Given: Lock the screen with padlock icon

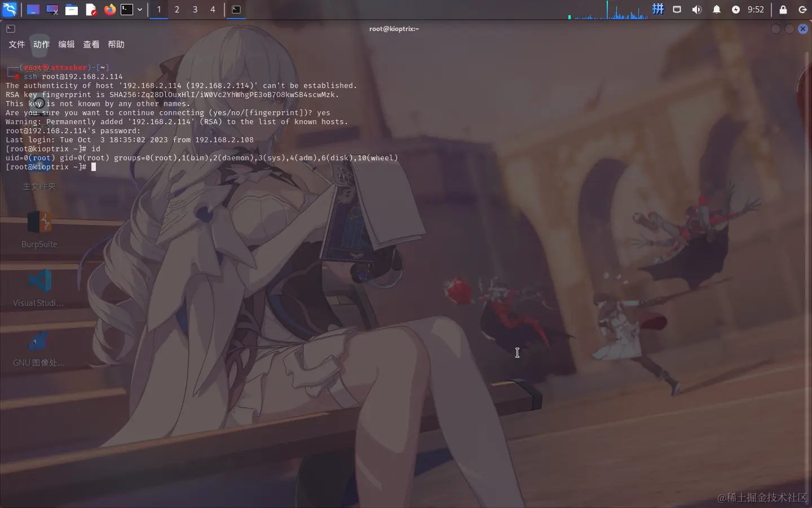Looking at the screenshot, I should (783, 10).
